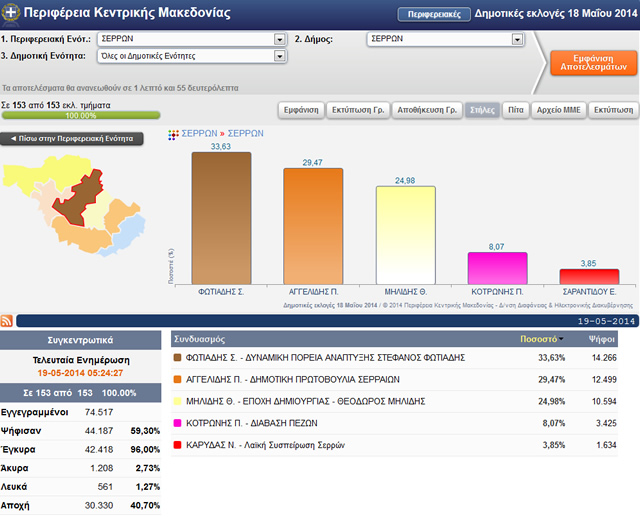640x517 pixels.
Task: Switch to Στήλες chart view
Action: [x=481, y=110]
